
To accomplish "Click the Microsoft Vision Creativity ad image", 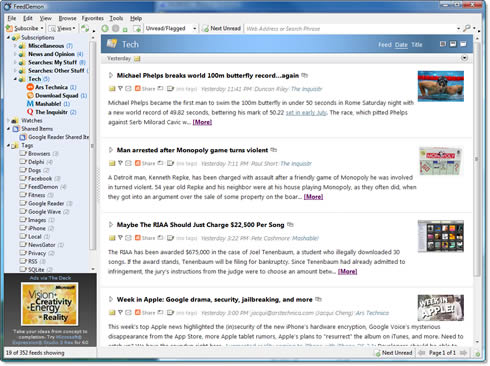I will [50, 304].
